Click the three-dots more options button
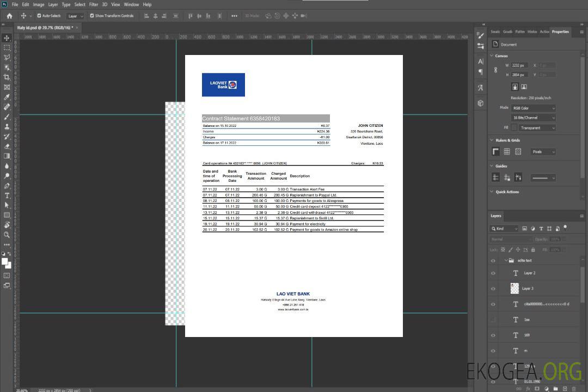 coord(234,16)
